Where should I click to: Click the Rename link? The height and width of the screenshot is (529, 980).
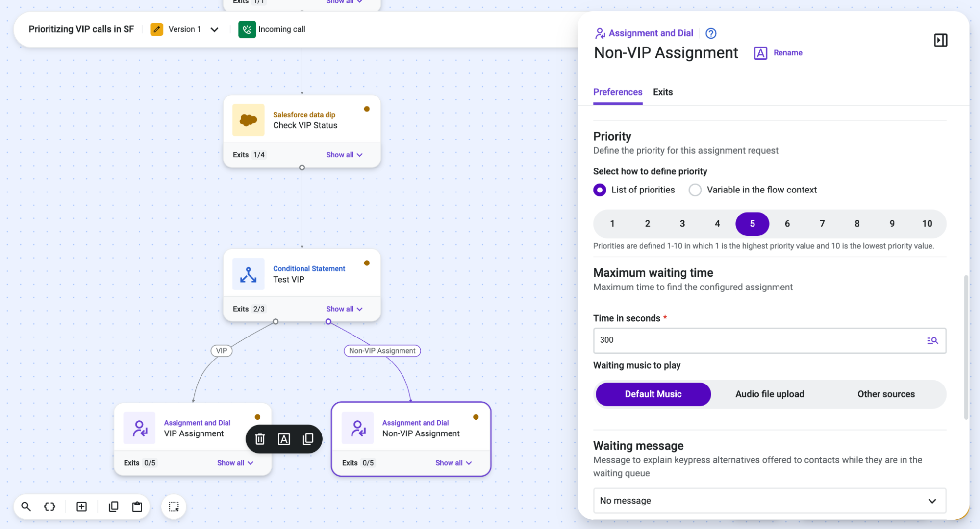coord(787,53)
